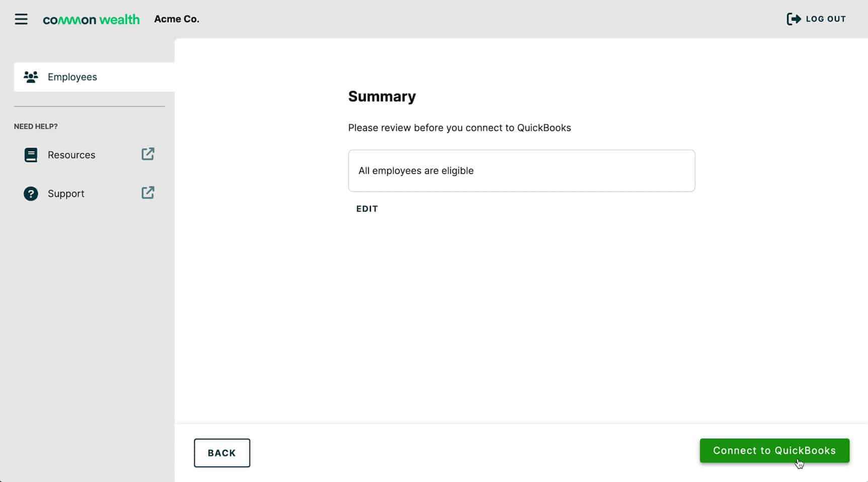Click the 'NEED HELP?' section label
The height and width of the screenshot is (482, 868).
(x=36, y=126)
